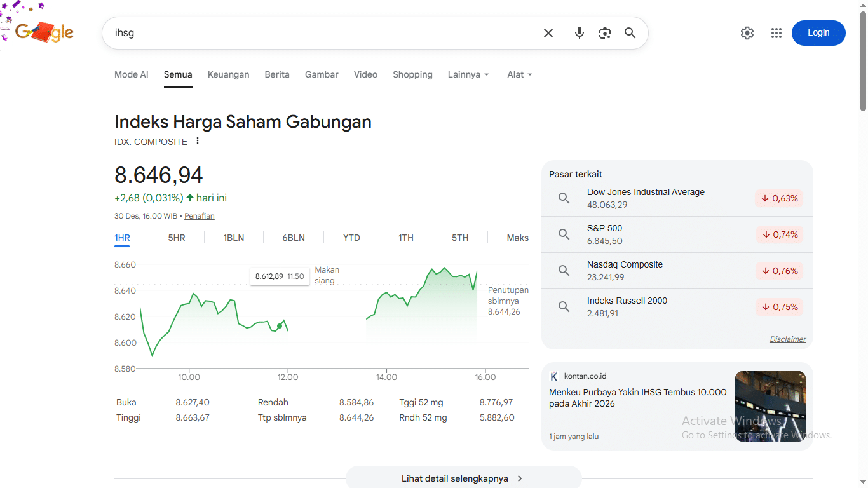Select the 5HR chart range
Image resolution: width=868 pixels, height=488 pixels.
coord(177,238)
